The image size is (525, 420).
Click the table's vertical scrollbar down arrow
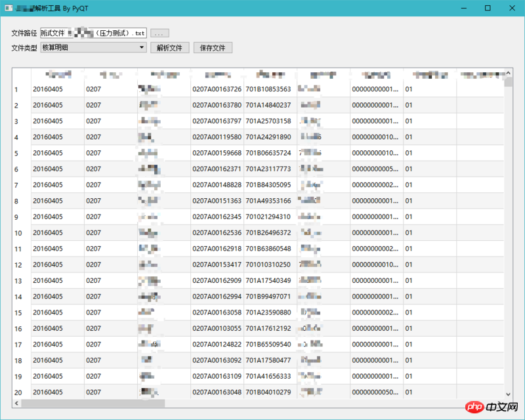[x=508, y=394]
